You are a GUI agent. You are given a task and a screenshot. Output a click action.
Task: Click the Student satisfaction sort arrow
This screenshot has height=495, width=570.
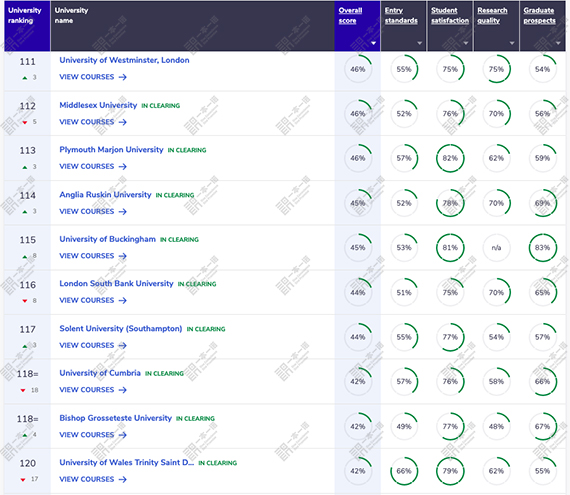(x=466, y=43)
